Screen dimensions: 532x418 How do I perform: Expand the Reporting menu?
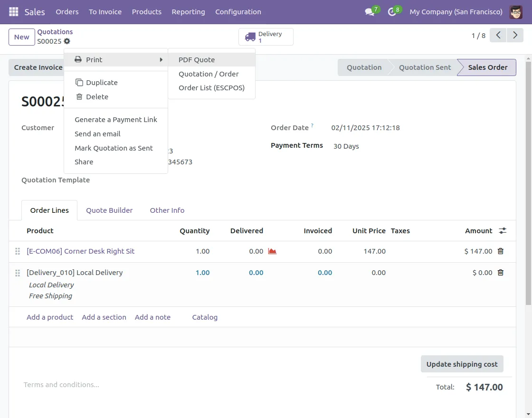click(188, 12)
